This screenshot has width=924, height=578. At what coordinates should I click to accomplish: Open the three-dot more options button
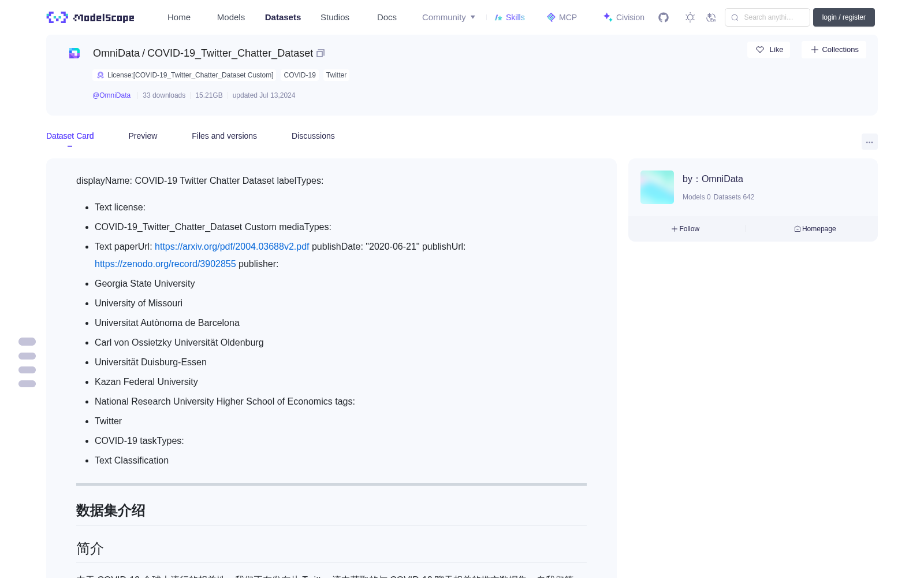pyautogui.click(x=870, y=142)
